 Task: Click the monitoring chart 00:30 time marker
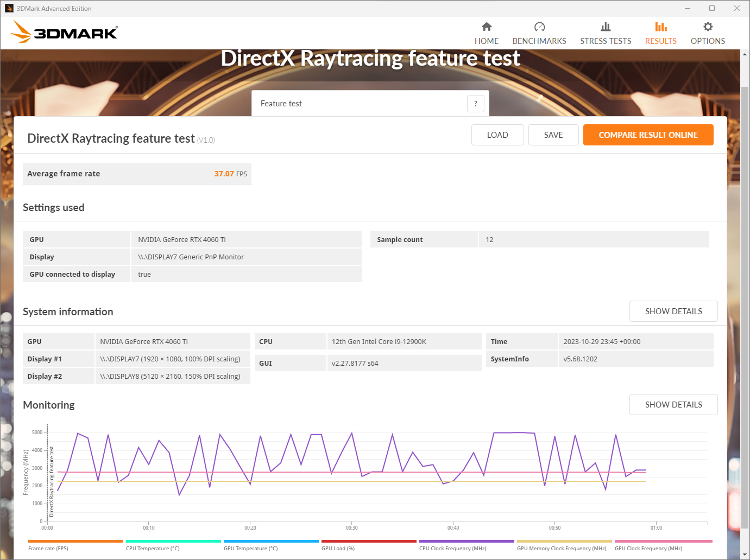[x=352, y=527]
